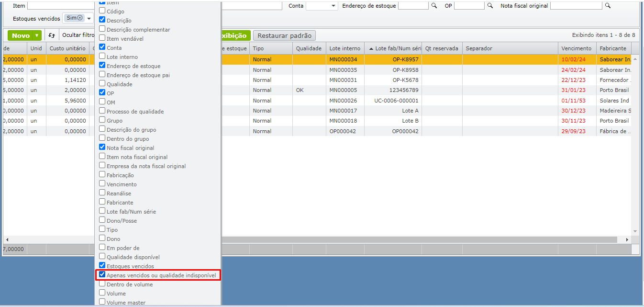Sort by Vencimento column header

pyautogui.click(x=576, y=48)
